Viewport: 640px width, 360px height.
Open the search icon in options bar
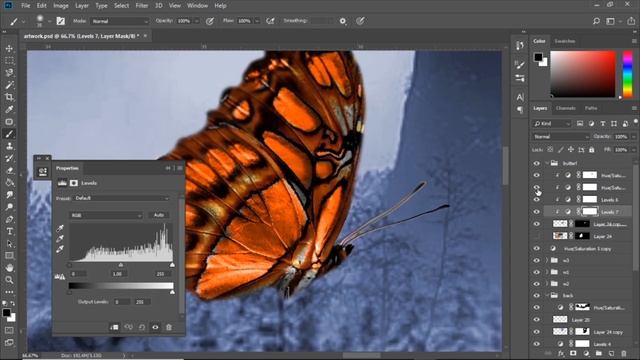click(x=596, y=21)
